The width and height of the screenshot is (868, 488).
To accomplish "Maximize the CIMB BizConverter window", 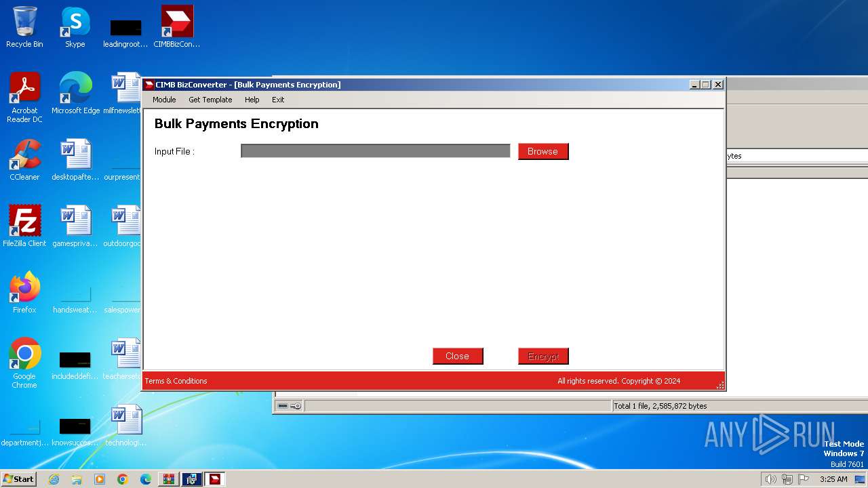I will point(706,85).
